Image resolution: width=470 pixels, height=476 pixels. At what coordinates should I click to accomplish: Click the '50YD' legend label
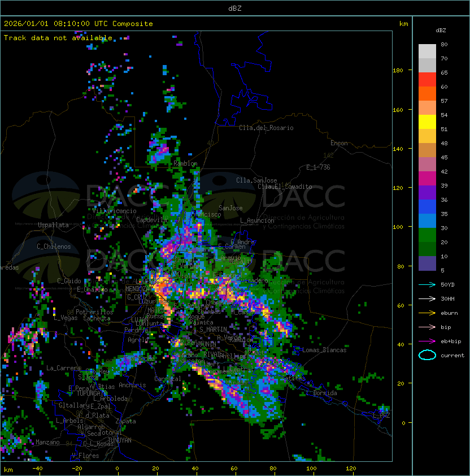click(447, 284)
